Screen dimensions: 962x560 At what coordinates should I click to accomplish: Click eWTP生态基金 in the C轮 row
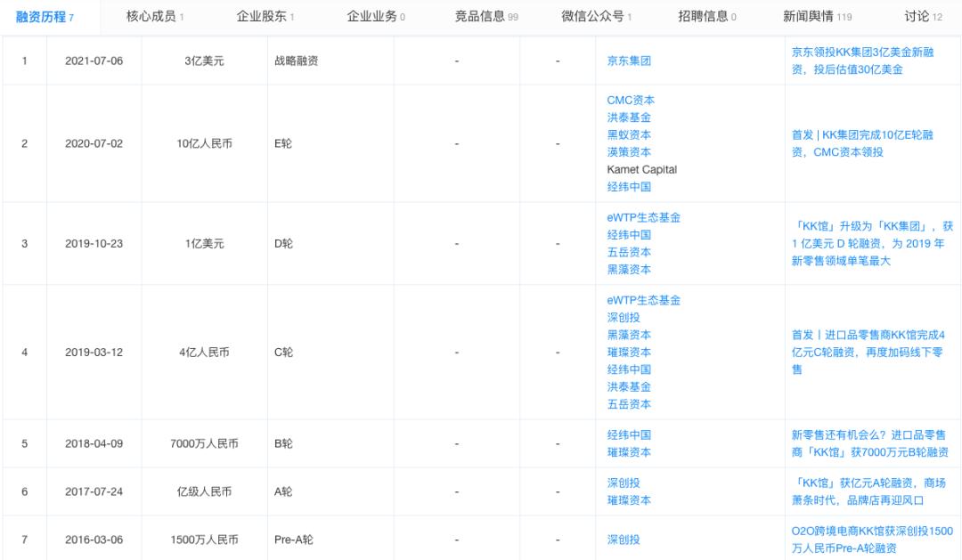644,300
